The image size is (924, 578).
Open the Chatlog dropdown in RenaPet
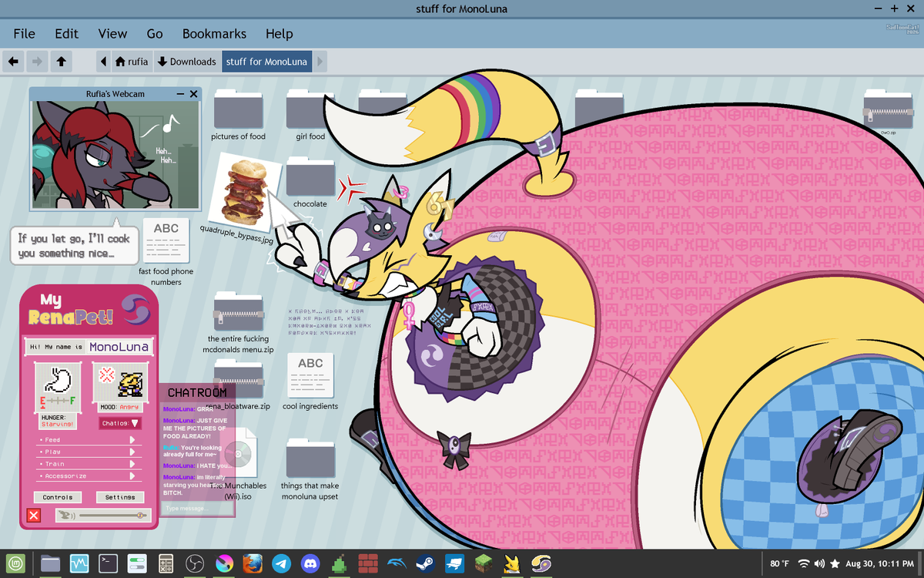coord(121,423)
